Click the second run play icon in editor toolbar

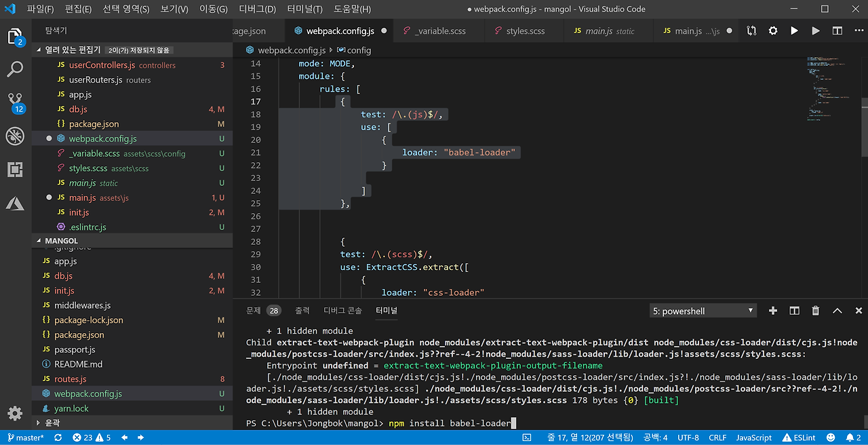tap(816, 31)
